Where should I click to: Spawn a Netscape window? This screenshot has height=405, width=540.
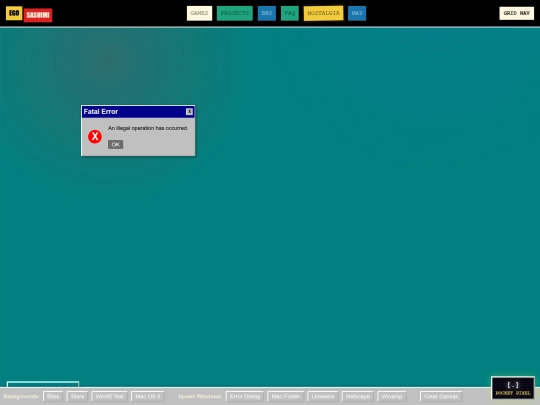point(358,396)
